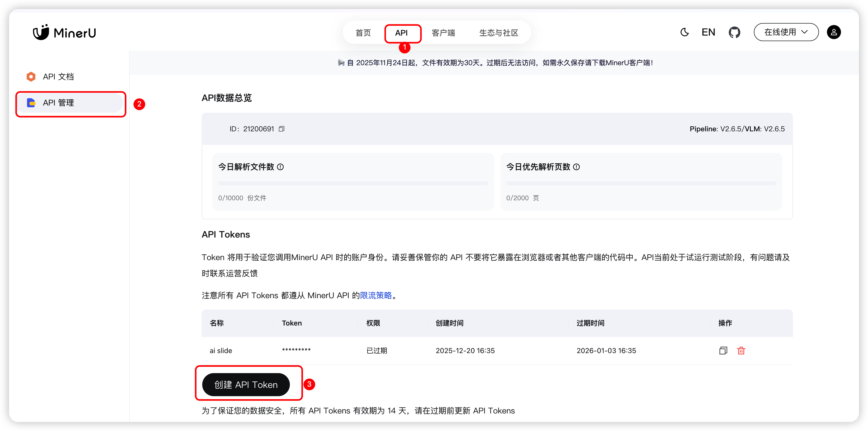The image size is (868, 431).
Task: Open the 限流策略 link
Action: pyautogui.click(x=376, y=295)
